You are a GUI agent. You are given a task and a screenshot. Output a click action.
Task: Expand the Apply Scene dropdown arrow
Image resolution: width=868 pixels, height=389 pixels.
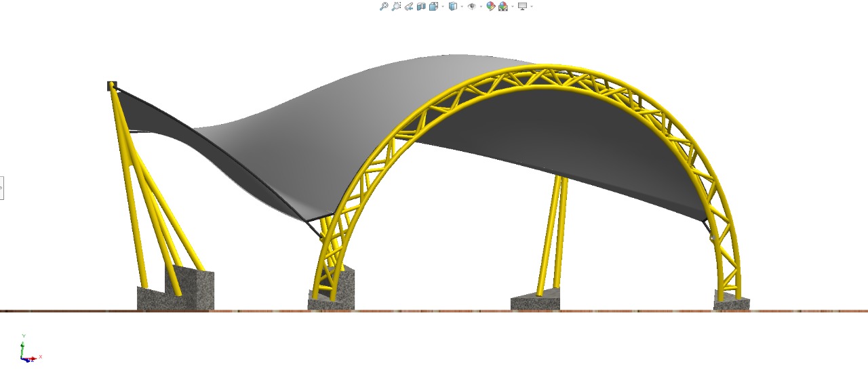[x=512, y=6]
